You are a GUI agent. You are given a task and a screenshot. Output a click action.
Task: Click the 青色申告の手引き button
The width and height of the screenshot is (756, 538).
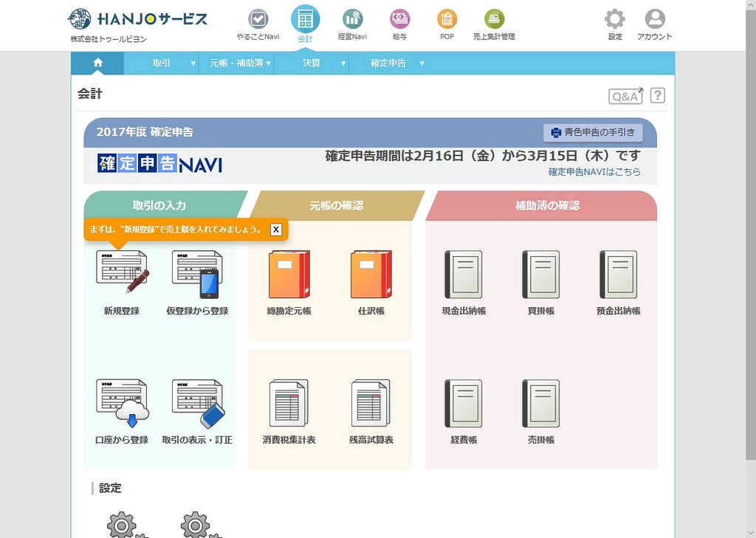tap(593, 133)
